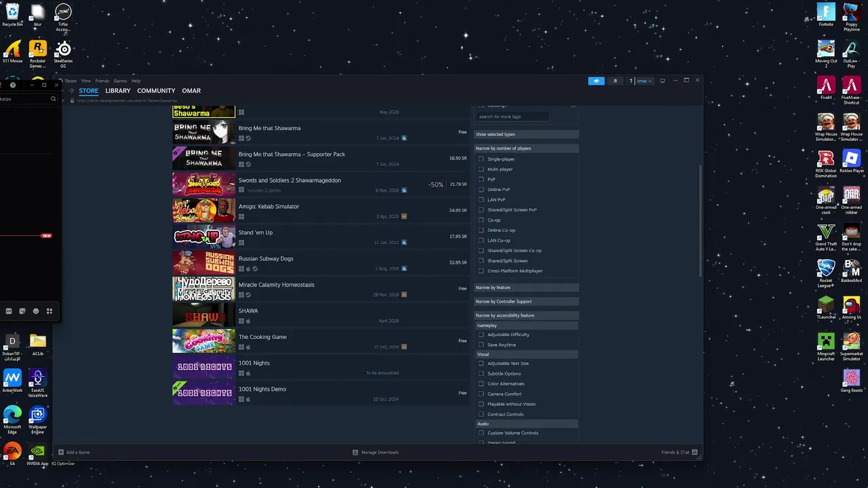Enable Cross-Platform Multiplayer filter
The width and height of the screenshot is (868, 488).
481,271
